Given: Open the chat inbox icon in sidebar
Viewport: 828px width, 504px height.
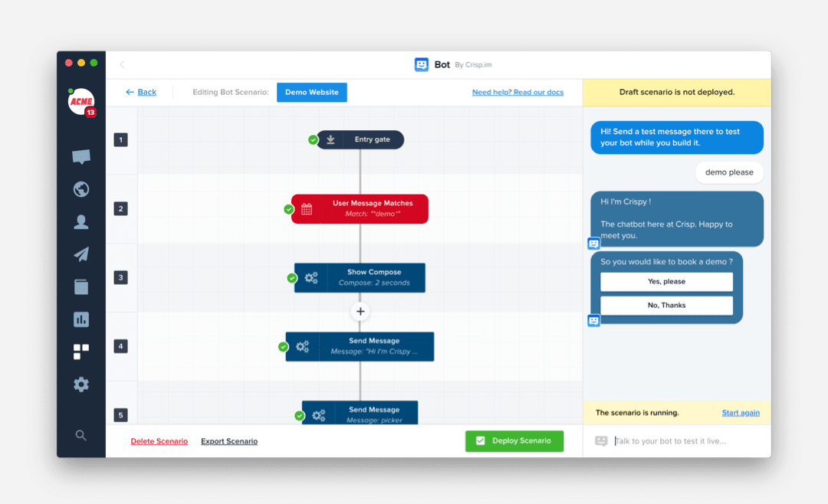Looking at the screenshot, I should click(x=81, y=157).
